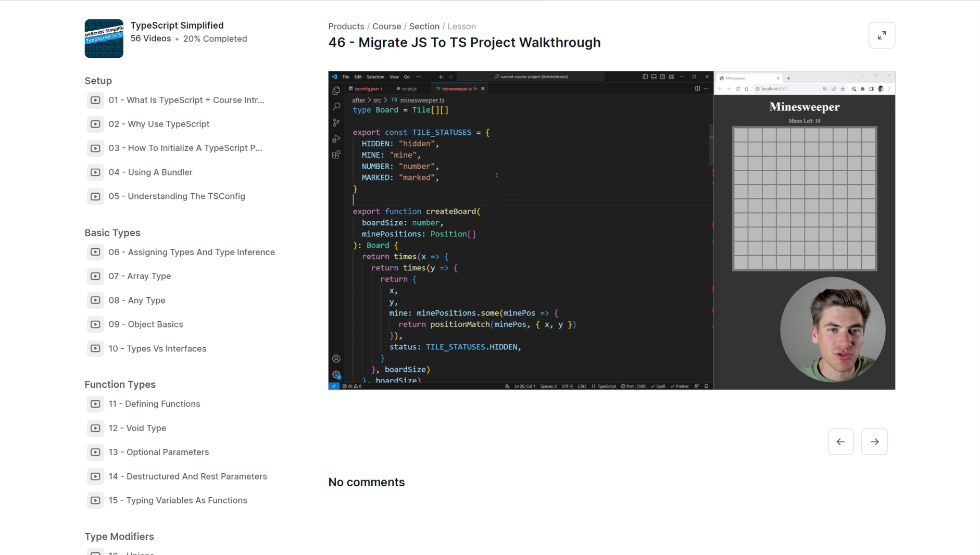The image size is (980, 555).
Task: Open lesson 13 Optional Parameters
Action: [158, 452]
